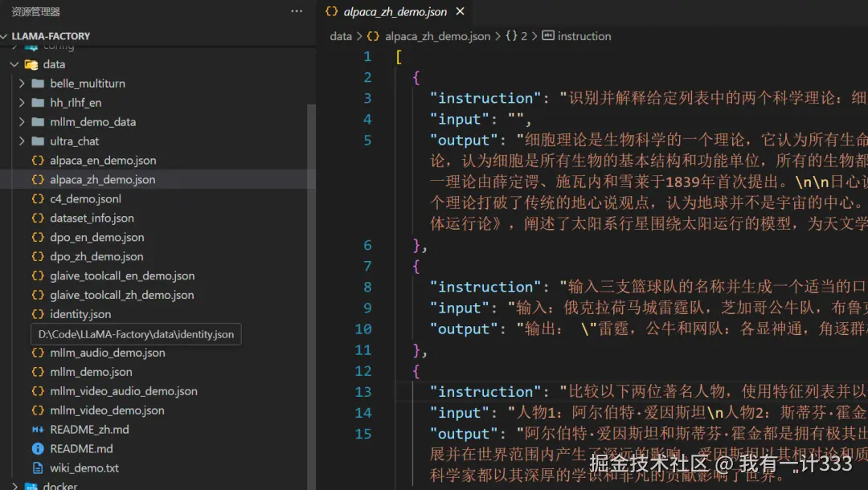
Task: Click the {} 2 breadcrumb segment
Action: pos(517,36)
